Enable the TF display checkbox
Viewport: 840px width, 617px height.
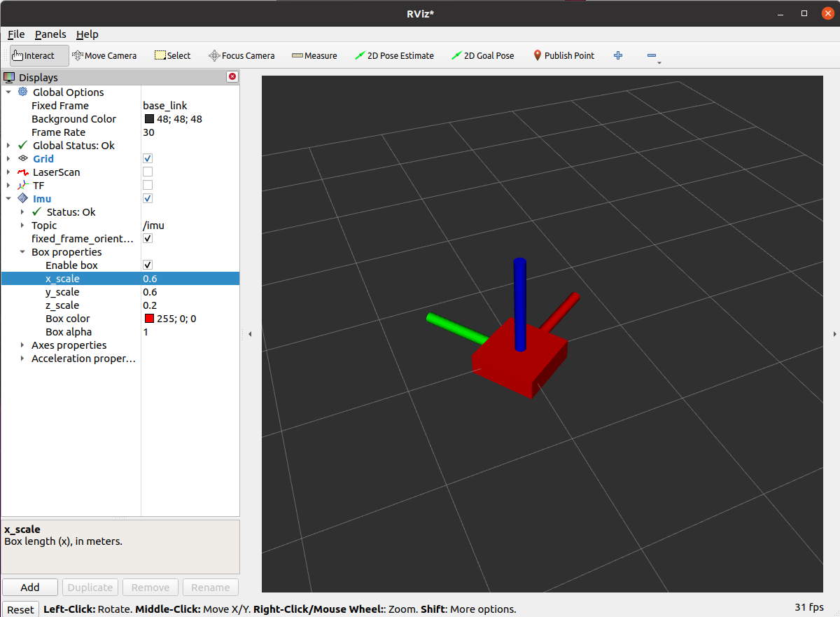148,186
